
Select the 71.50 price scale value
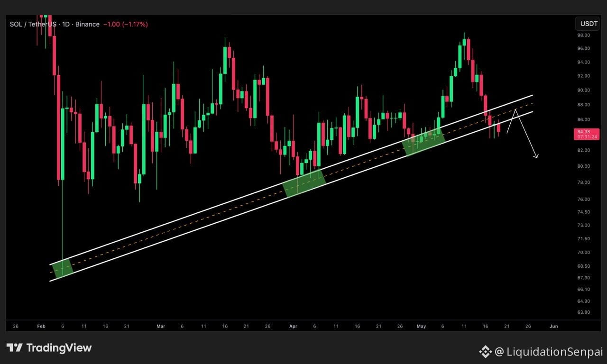click(x=583, y=238)
